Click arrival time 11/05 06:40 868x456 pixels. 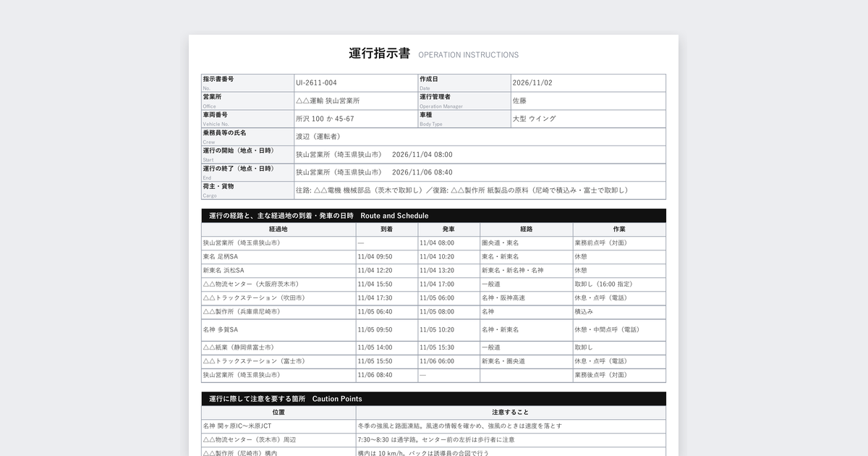coord(375,312)
